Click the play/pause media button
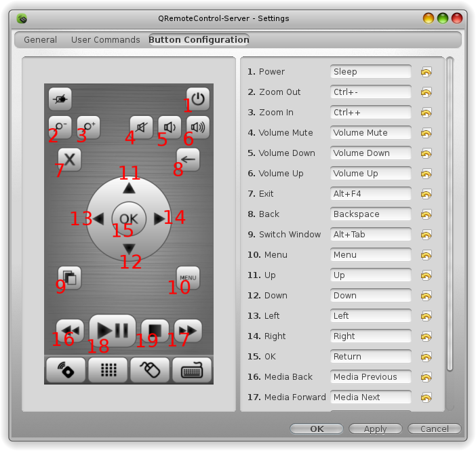476x451 pixels. coord(113,330)
